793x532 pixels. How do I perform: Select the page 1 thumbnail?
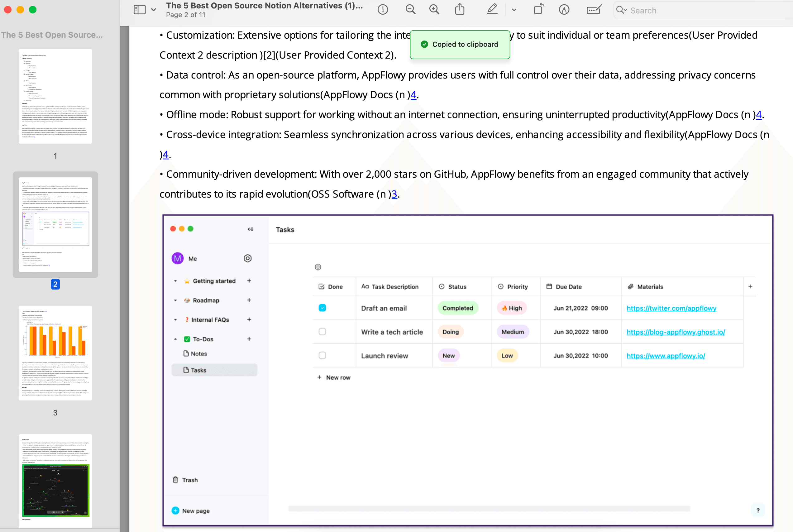click(x=55, y=96)
